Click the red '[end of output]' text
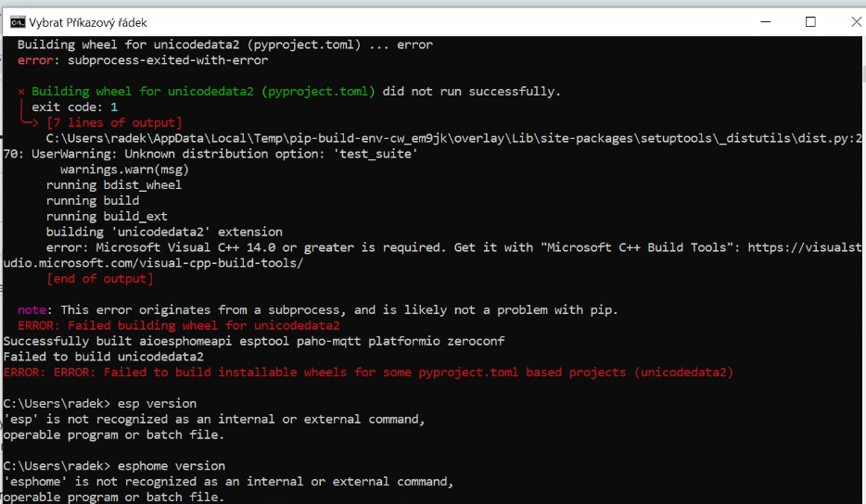 (100, 279)
